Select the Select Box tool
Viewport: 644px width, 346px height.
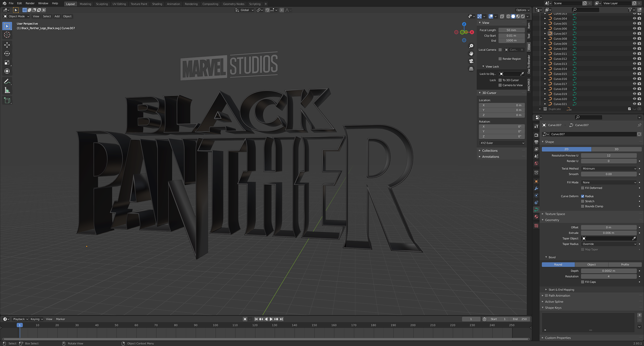tap(7, 26)
